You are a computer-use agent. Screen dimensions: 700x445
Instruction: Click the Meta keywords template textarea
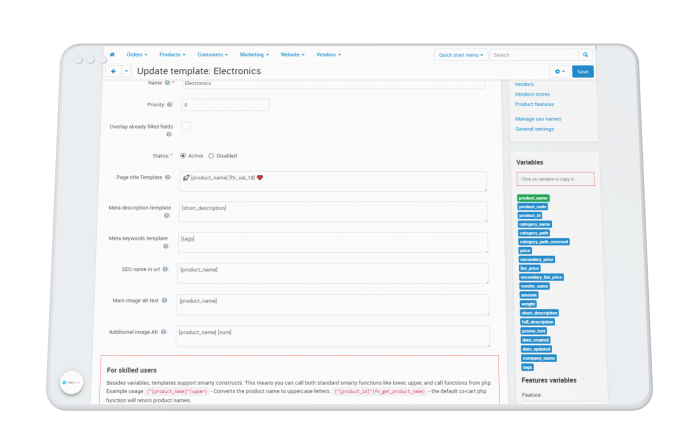[333, 242]
